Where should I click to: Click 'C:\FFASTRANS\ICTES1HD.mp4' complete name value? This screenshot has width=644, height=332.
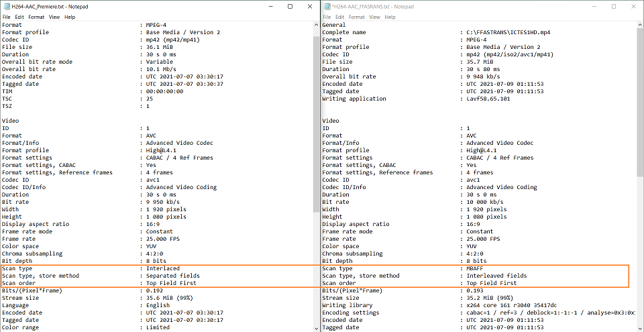point(508,32)
